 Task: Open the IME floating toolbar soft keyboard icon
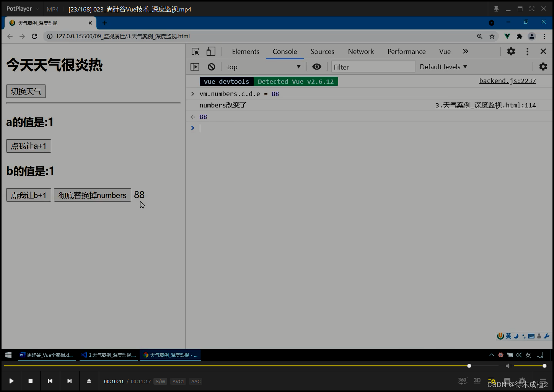click(531, 336)
